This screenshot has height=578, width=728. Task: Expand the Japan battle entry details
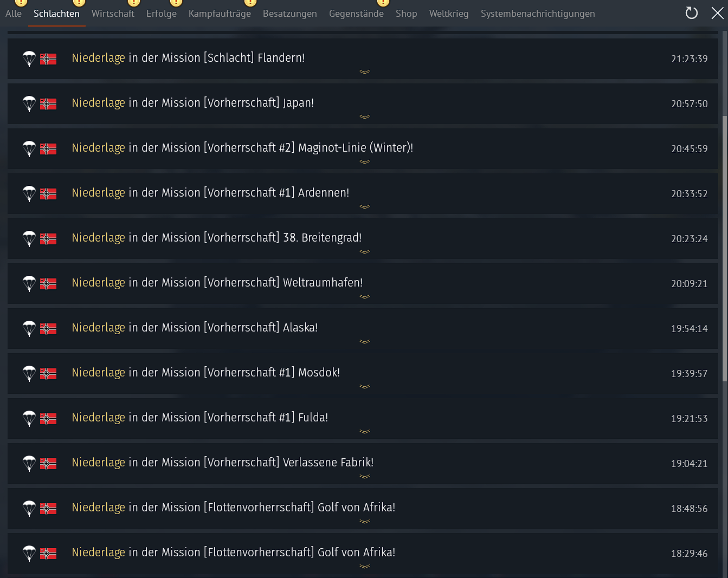coord(365,116)
